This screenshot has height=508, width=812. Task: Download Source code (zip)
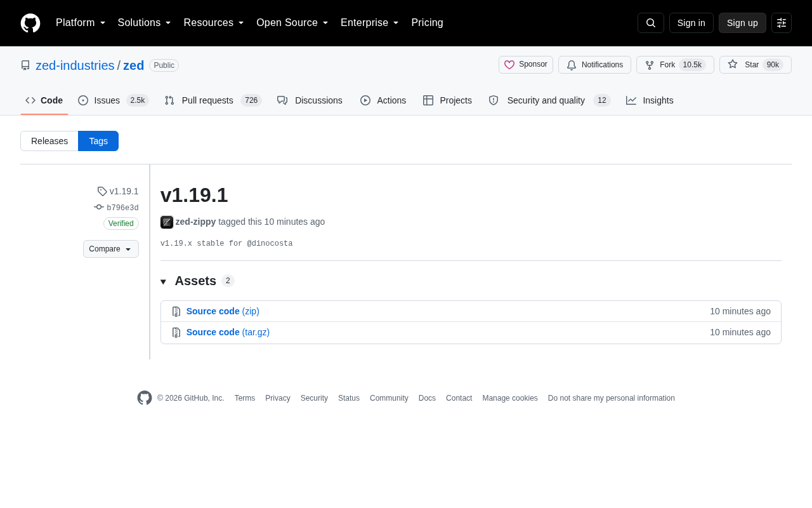point(223,311)
